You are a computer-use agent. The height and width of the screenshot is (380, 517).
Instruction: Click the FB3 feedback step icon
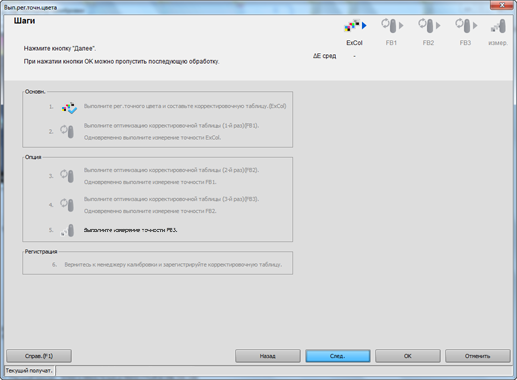pyautogui.click(x=466, y=26)
